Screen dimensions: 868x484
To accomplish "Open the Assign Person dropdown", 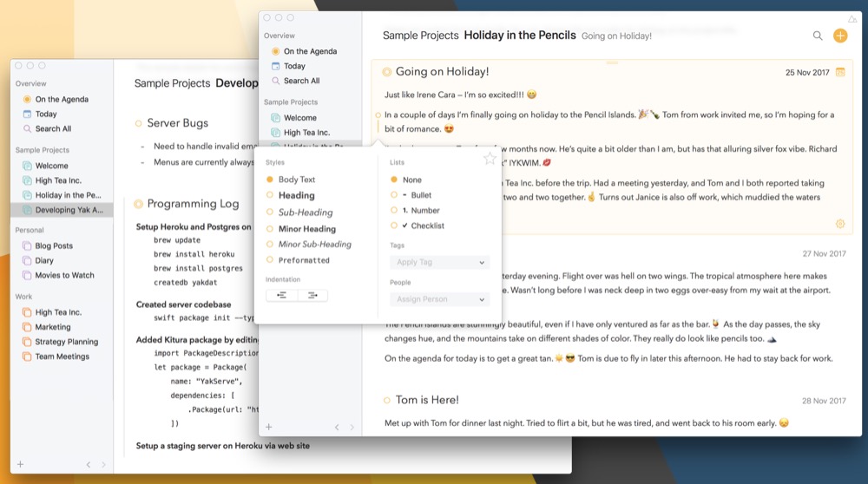I will [440, 299].
